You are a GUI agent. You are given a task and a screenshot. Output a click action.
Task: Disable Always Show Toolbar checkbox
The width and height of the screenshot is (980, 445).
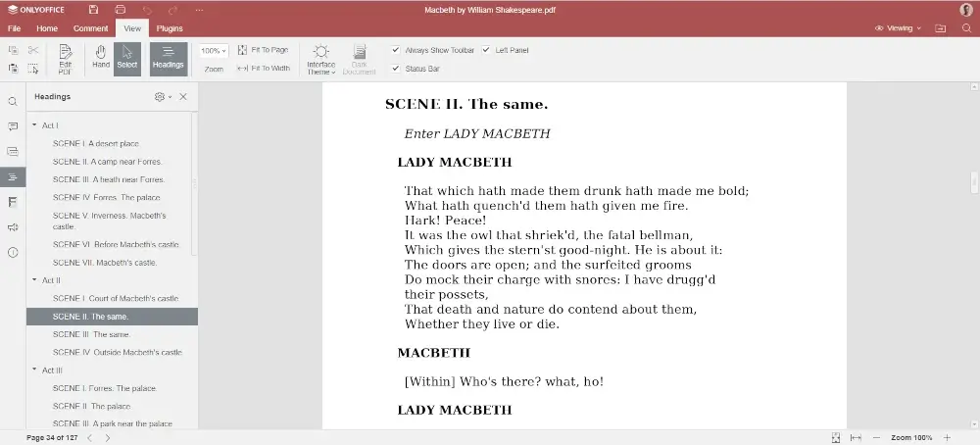[x=396, y=50]
